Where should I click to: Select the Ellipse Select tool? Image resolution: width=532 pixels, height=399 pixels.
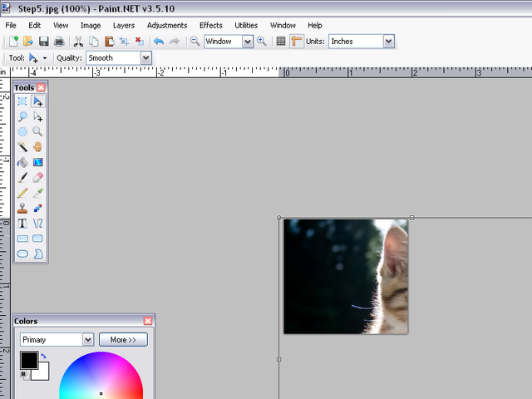[22, 131]
